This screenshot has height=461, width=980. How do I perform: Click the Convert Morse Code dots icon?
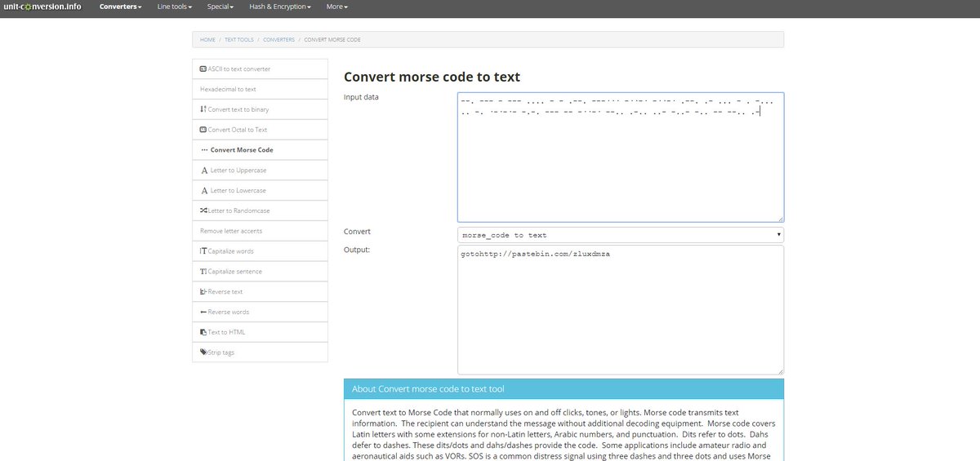click(203, 150)
